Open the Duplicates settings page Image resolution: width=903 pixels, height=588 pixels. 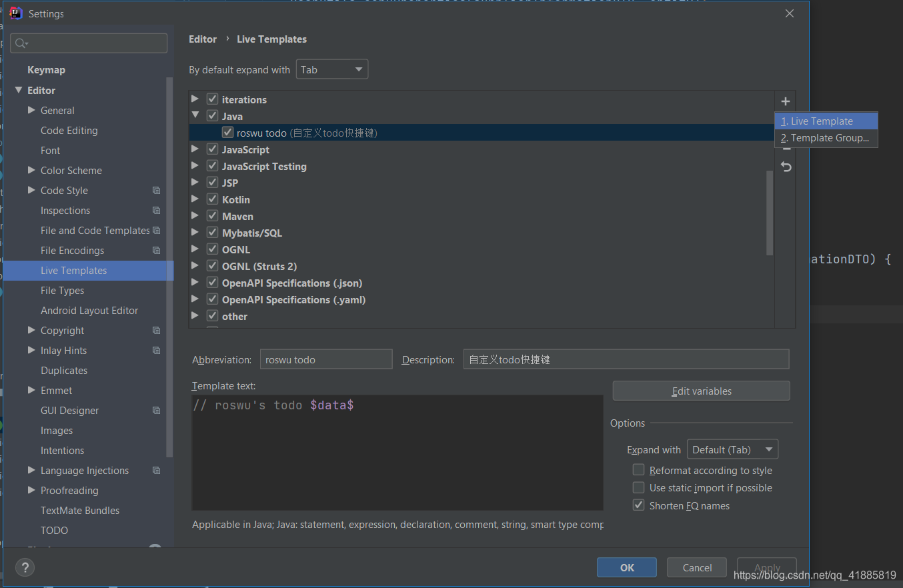(x=64, y=371)
